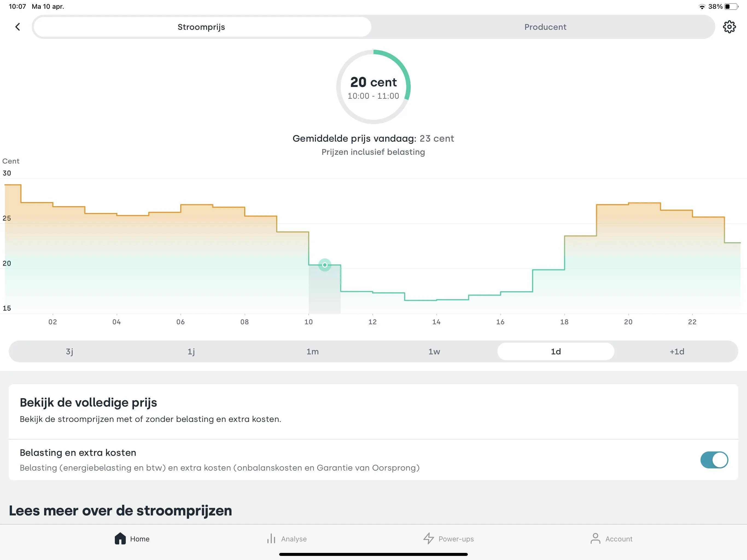
Task: Tap the current price marker on graph
Action: click(x=325, y=265)
